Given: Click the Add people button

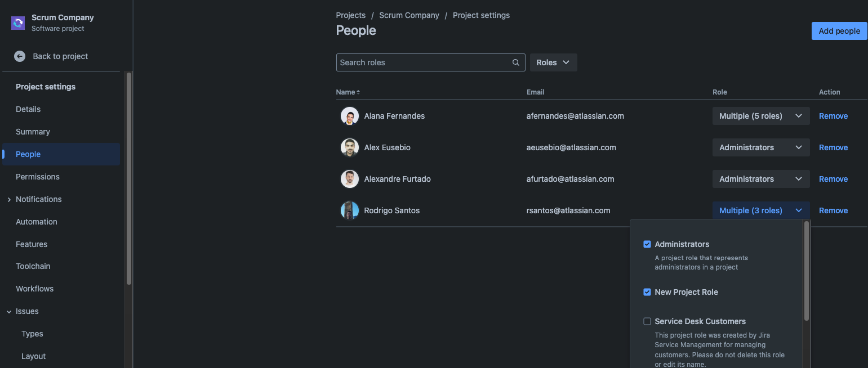Looking at the screenshot, I should point(839,31).
